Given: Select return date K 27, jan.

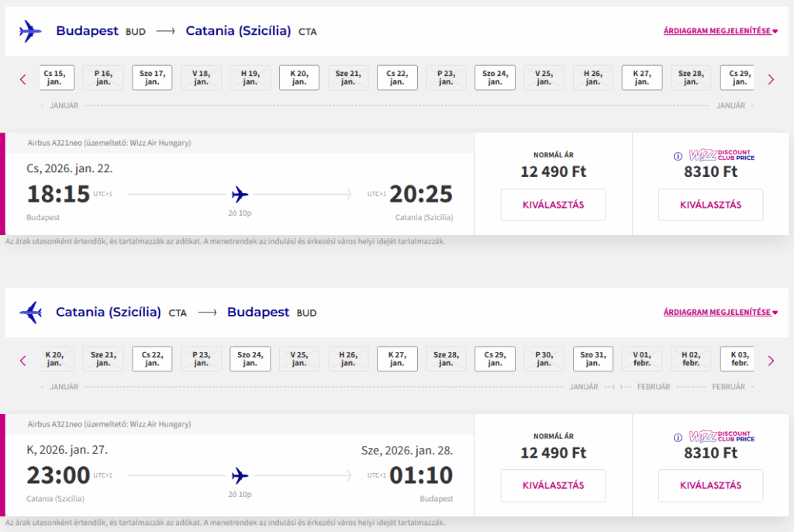Looking at the screenshot, I should 397,359.
